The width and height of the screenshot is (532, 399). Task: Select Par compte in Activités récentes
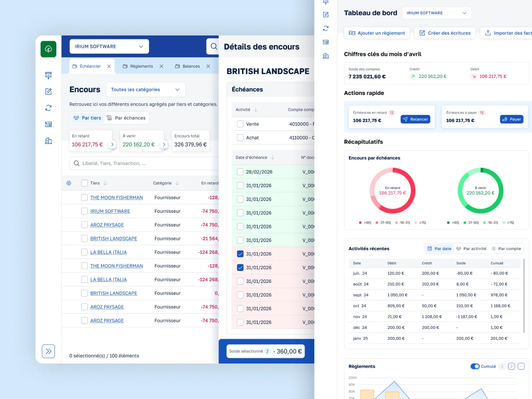coord(506,249)
